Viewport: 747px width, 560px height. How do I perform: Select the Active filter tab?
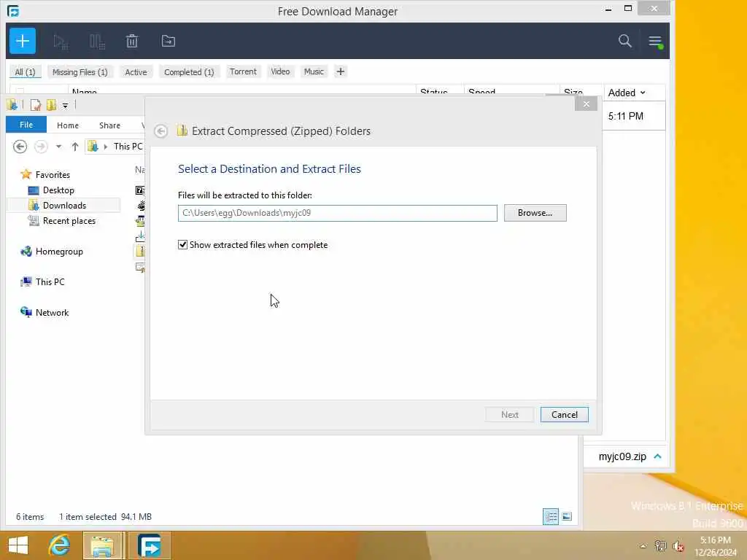point(136,72)
